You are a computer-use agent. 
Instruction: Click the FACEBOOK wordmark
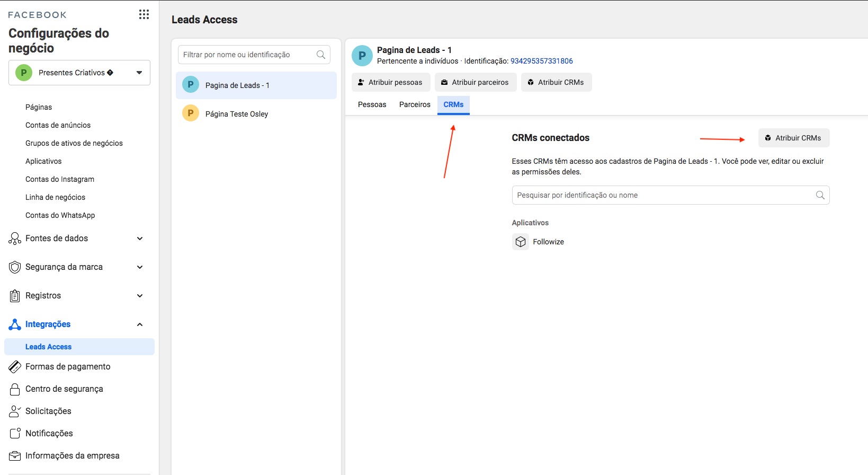point(37,15)
